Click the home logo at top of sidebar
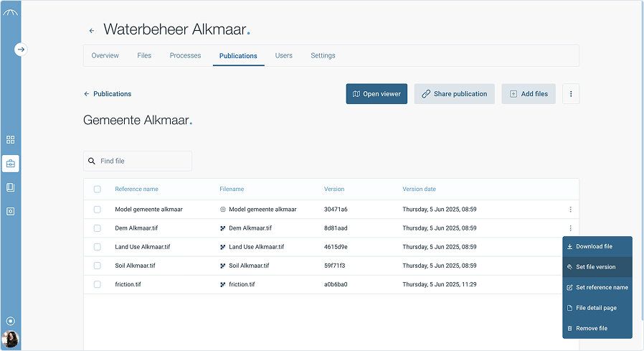The height and width of the screenshot is (351, 644). [x=10, y=12]
